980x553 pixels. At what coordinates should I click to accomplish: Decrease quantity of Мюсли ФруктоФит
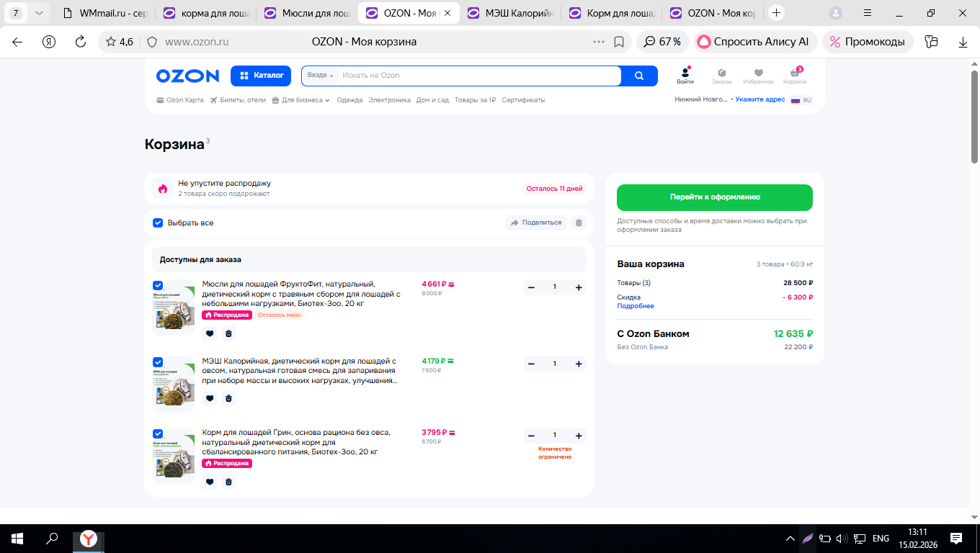pyautogui.click(x=531, y=287)
